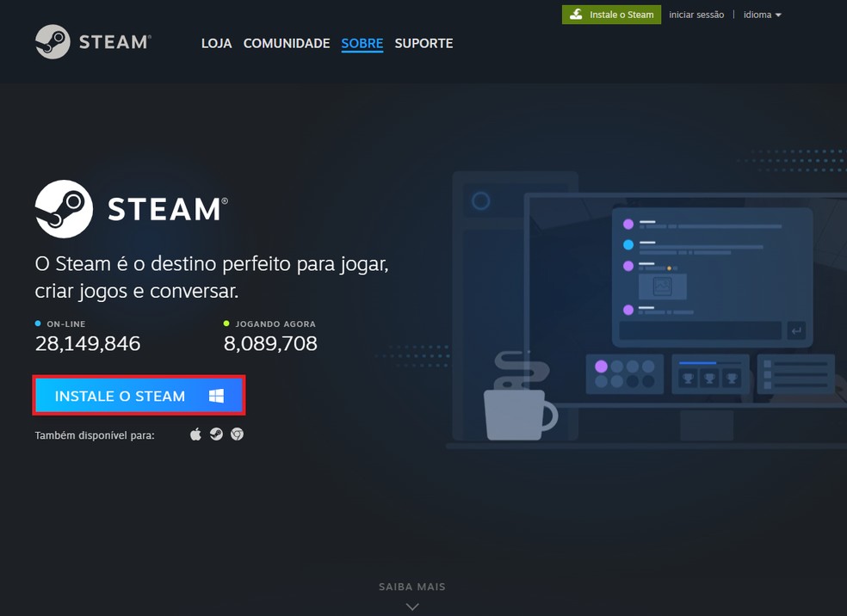Expand the SAIBA MAIS chevron arrow

411,606
